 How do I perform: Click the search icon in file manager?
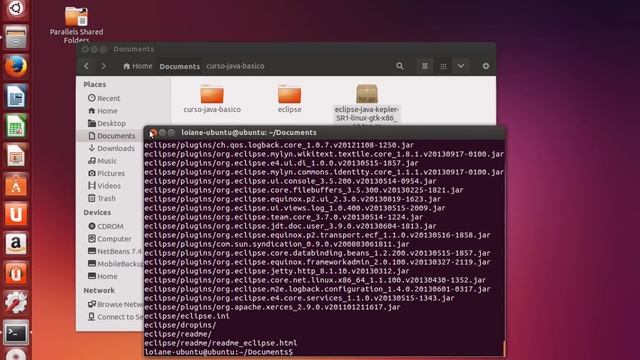click(x=400, y=66)
